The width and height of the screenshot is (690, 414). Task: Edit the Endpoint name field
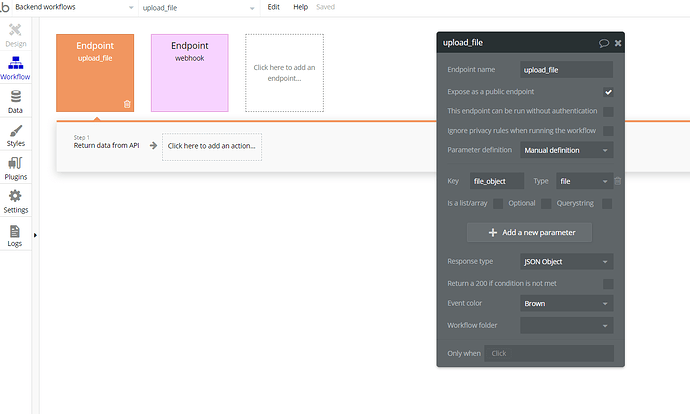566,70
